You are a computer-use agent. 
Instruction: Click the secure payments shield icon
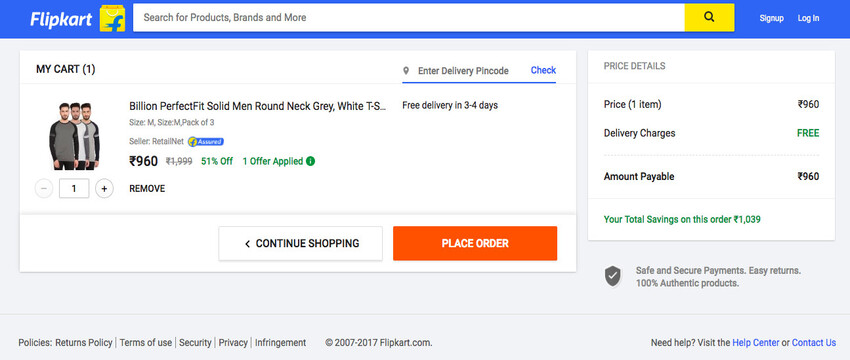[613, 276]
